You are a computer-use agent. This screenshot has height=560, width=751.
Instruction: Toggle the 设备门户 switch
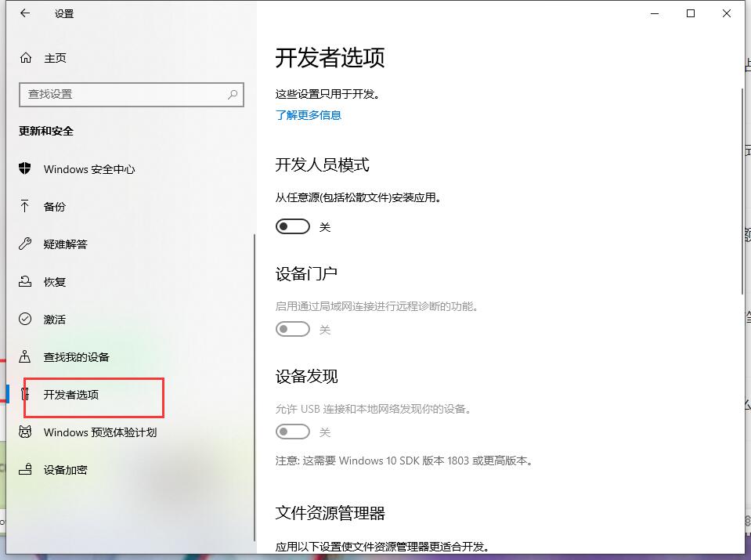pos(293,329)
